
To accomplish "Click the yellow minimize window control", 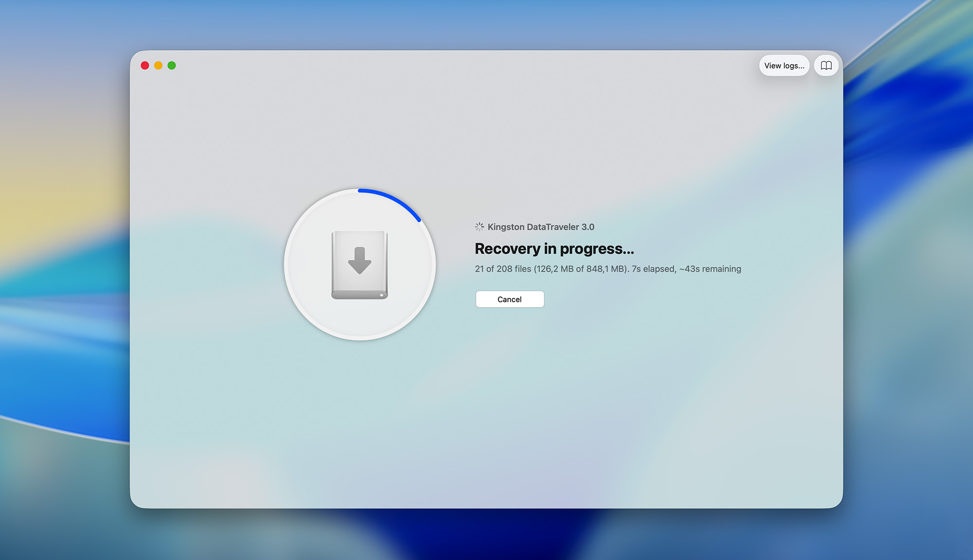I will click(158, 65).
